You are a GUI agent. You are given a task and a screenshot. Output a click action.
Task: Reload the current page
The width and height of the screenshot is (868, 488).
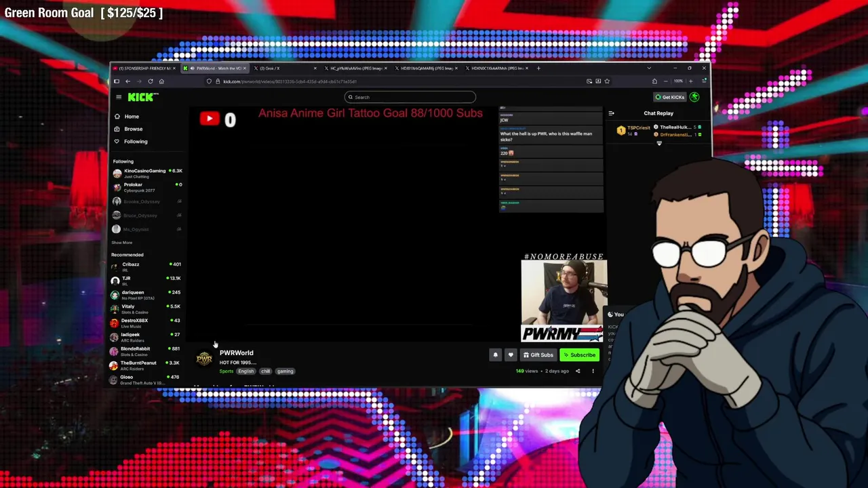[150, 81]
